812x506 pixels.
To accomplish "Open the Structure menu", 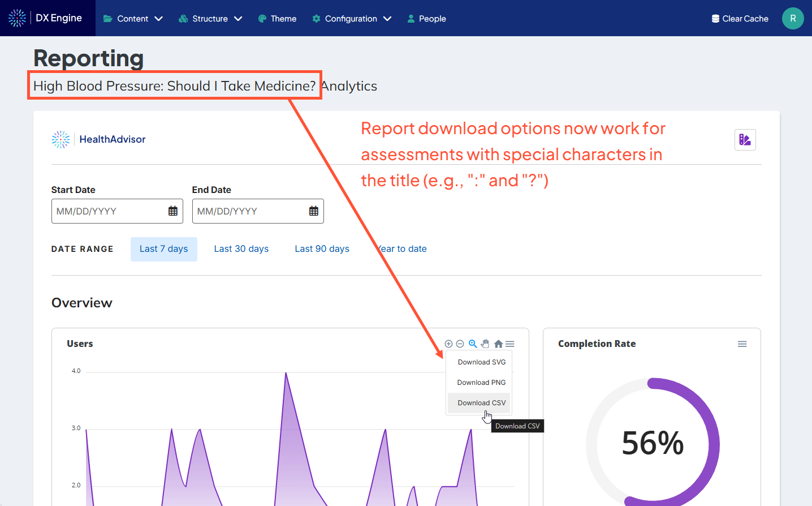I will pyautogui.click(x=210, y=19).
